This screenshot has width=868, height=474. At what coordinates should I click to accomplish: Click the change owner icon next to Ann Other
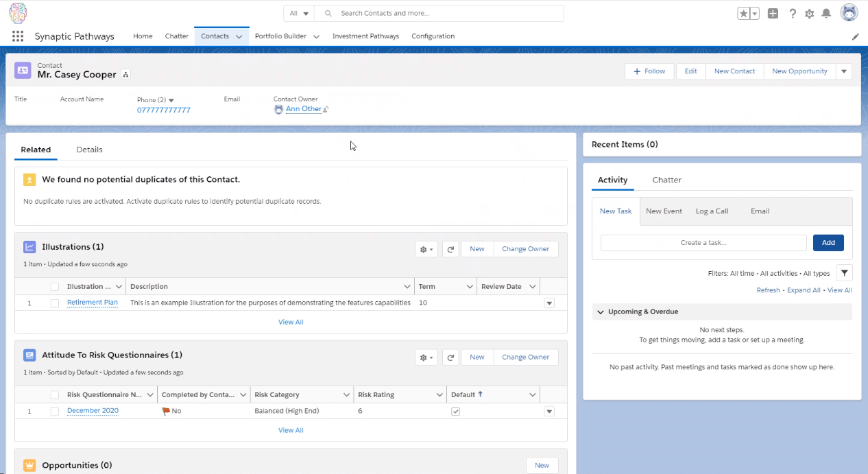click(326, 109)
